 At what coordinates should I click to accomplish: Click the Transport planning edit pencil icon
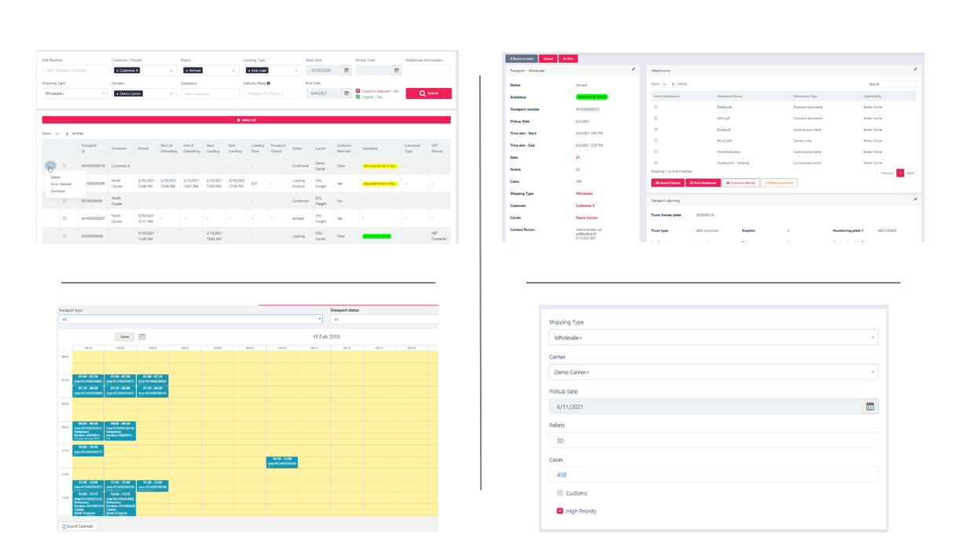coord(915,199)
